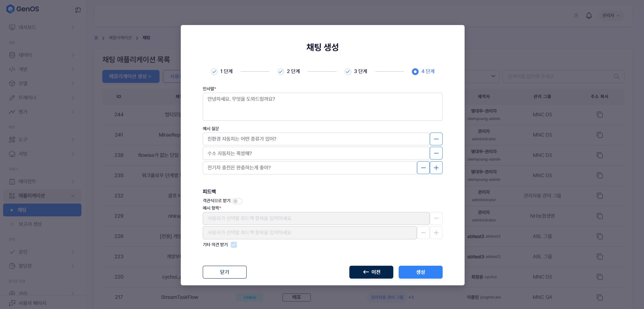This screenshot has height=309, width=644.
Task: Click the search magnifier icon
Action: [x=616, y=76]
